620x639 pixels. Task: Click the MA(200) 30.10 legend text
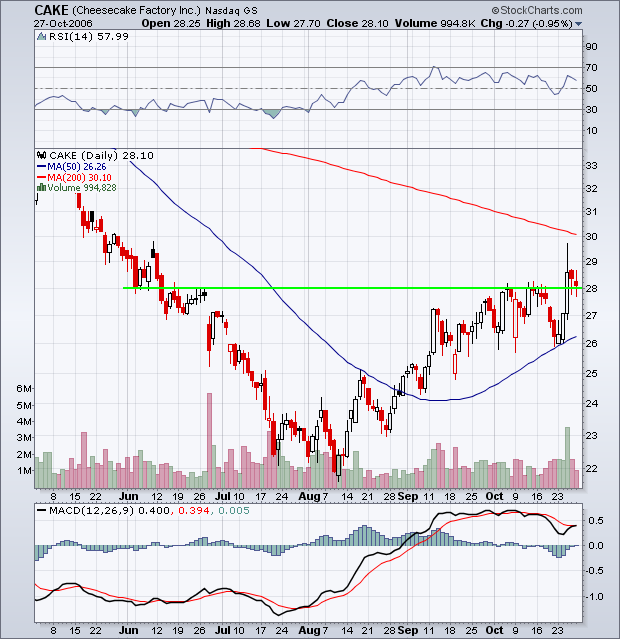79,177
